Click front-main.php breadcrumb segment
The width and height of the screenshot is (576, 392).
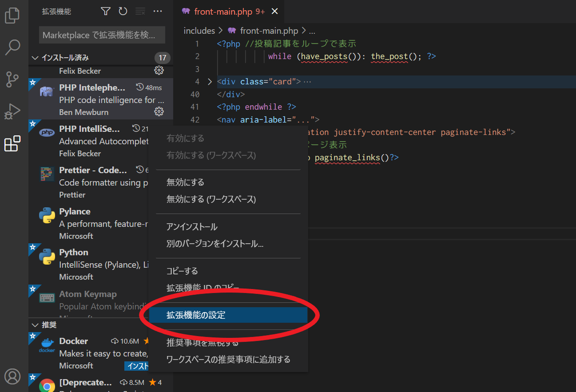coord(269,31)
